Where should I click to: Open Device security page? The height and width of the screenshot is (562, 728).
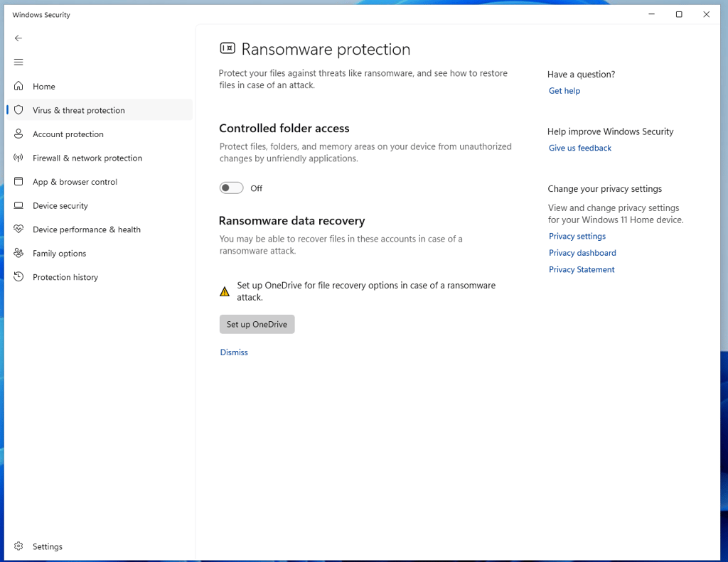tap(100, 205)
